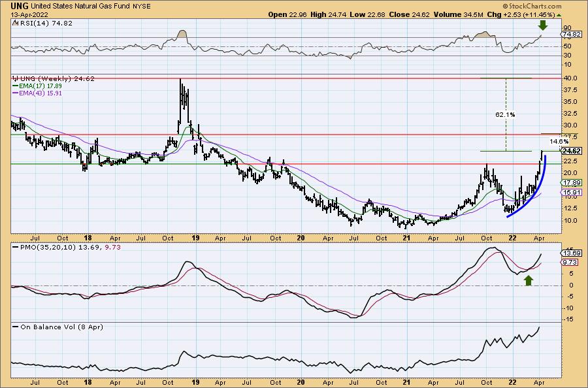The height and width of the screenshot is (388, 588).
Task: Click the UNG (Weekly) 24.62 legend
Action: pyautogui.click(x=57, y=79)
